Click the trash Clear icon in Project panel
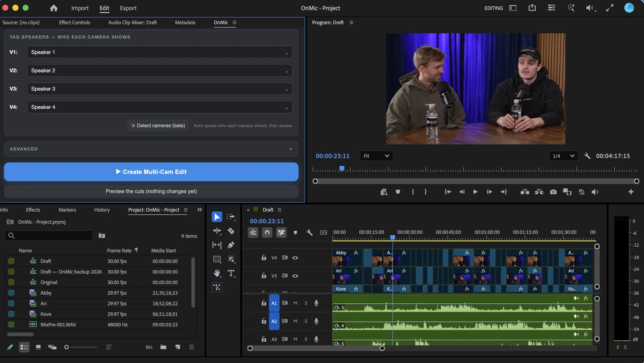Screen dimensions: 644x363 click(x=192, y=347)
